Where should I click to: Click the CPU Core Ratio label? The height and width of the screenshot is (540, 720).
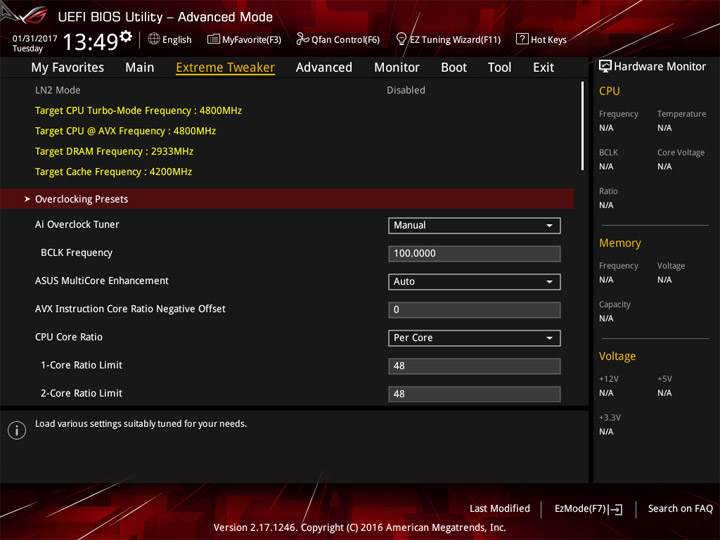tap(69, 337)
